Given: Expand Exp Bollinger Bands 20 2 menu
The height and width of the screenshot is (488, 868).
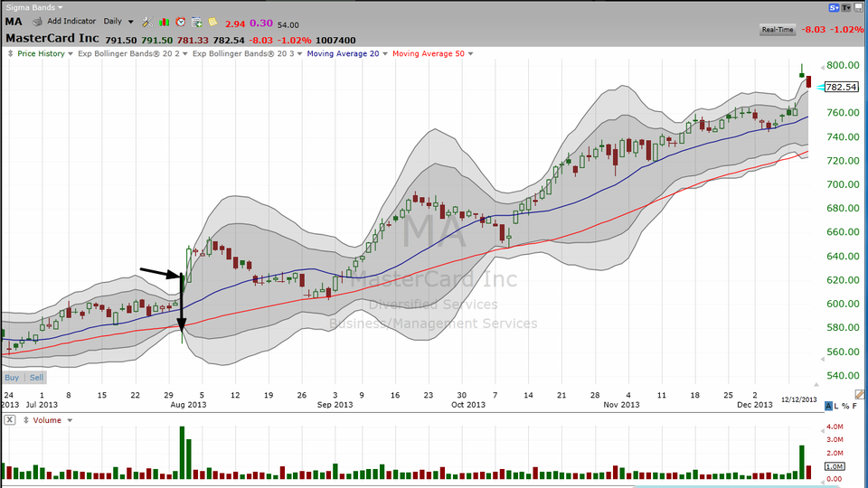Looking at the screenshot, I should tap(184, 53).
